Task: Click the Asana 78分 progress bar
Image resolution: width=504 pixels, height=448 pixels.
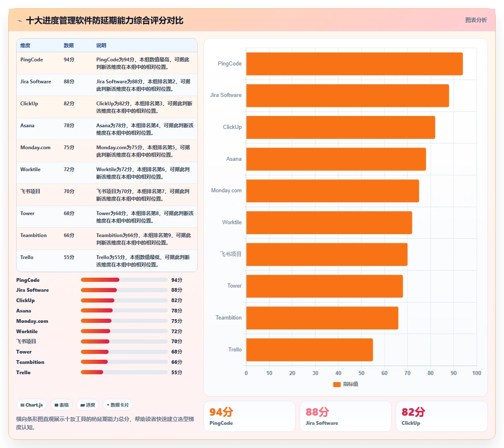Action: pos(124,310)
